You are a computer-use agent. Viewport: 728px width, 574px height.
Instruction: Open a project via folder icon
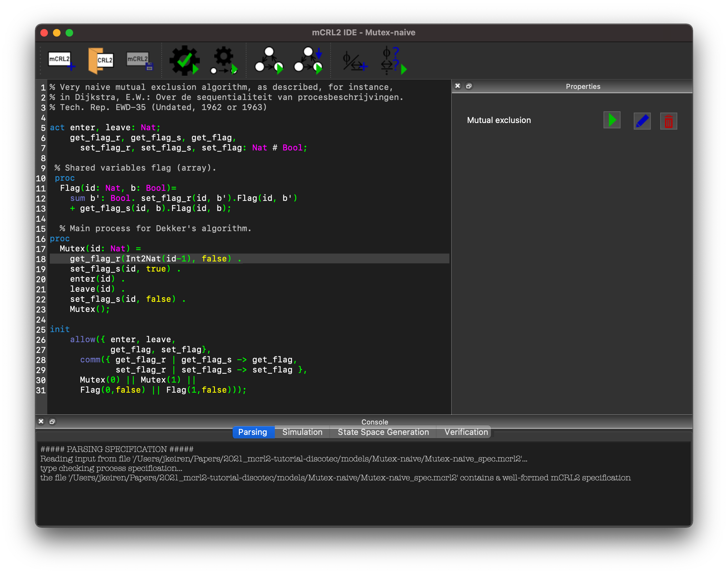(101, 61)
